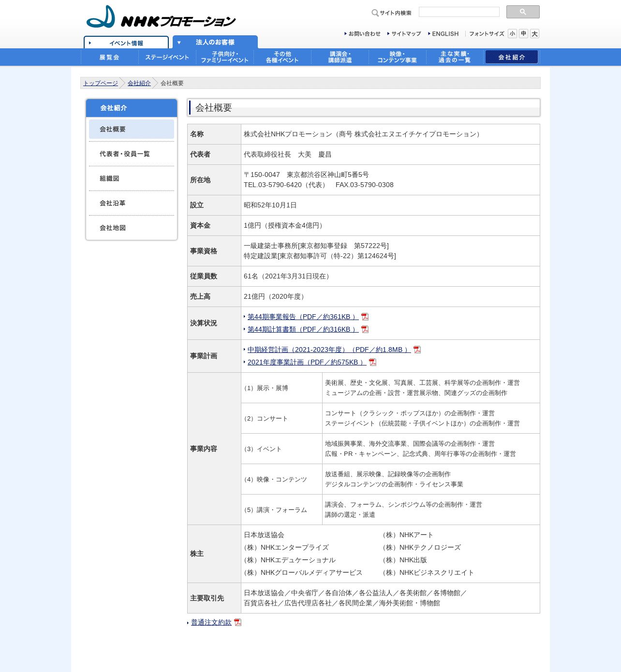Click the site search magnifier button
The width and height of the screenshot is (621, 672).
coord(523,12)
